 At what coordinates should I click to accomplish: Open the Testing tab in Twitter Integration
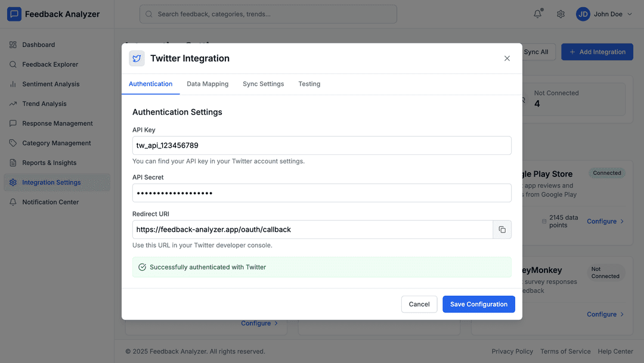click(309, 84)
